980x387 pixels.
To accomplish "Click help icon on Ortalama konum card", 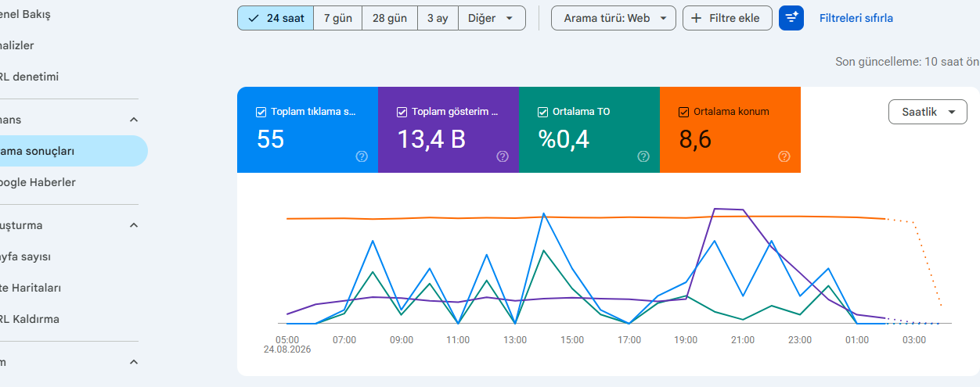I will coord(784,156).
